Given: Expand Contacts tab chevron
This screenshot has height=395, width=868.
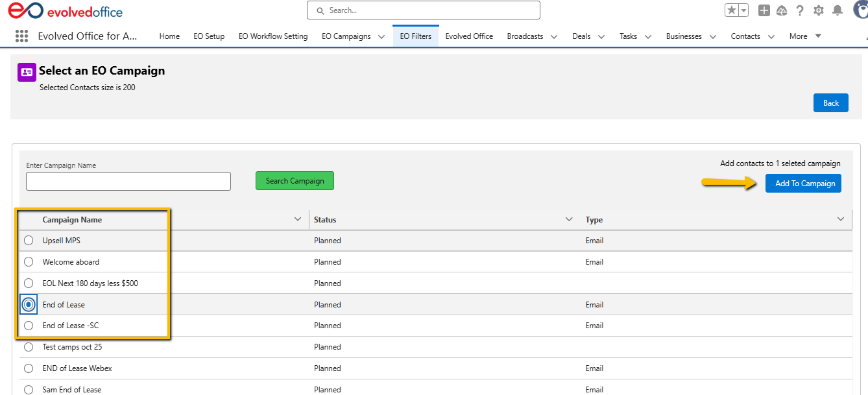Looking at the screenshot, I should pyautogui.click(x=771, y=37).
